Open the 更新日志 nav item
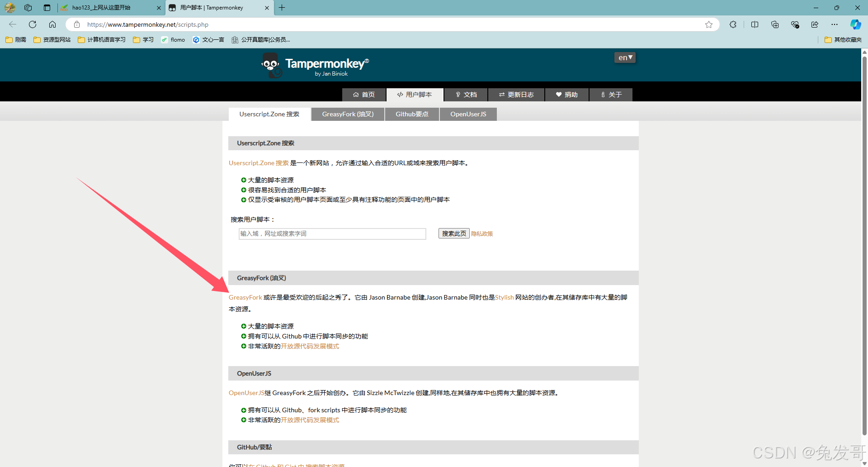 pos(516,95)
